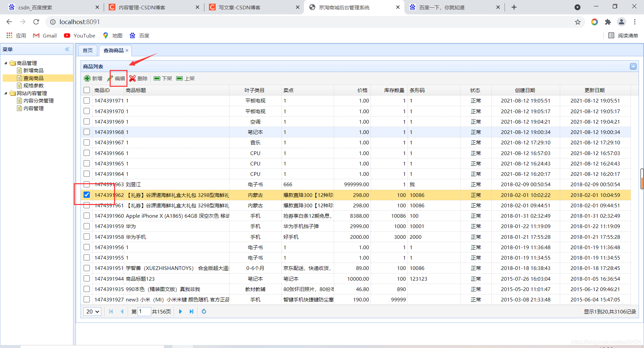Check the row for product 1474391944
Image resolution: width=644 pixels, height=348 pixels.
[87, 278]
